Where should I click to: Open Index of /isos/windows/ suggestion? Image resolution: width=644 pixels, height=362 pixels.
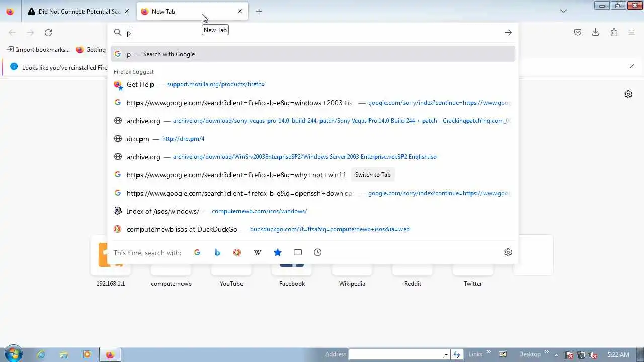[313, 211]
